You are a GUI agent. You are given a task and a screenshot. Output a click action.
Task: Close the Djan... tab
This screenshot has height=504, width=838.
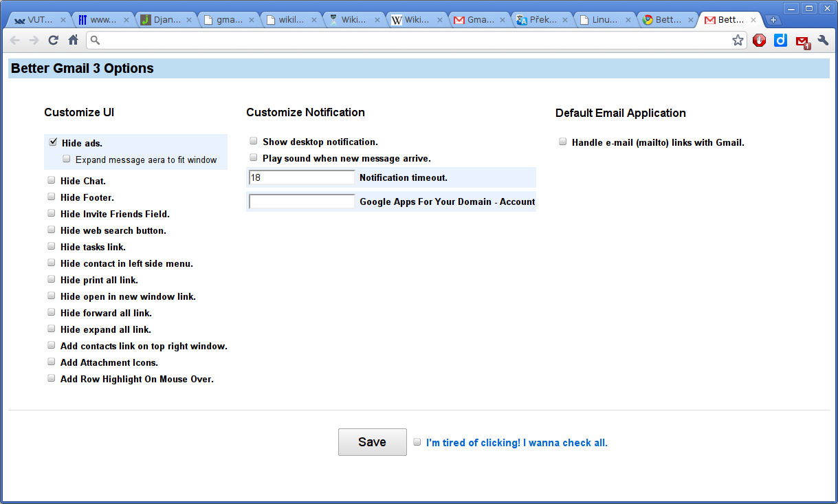(189, 20)
